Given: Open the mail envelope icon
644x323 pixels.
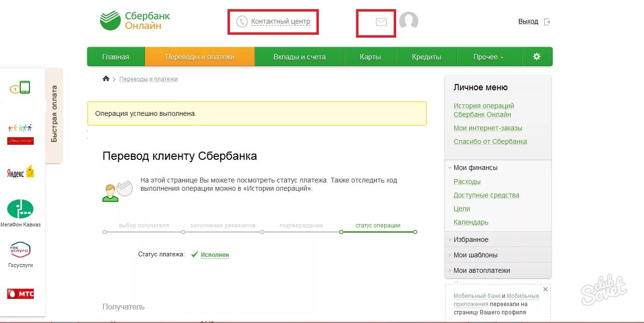Looking at the screenshot, I should (381, 22).
